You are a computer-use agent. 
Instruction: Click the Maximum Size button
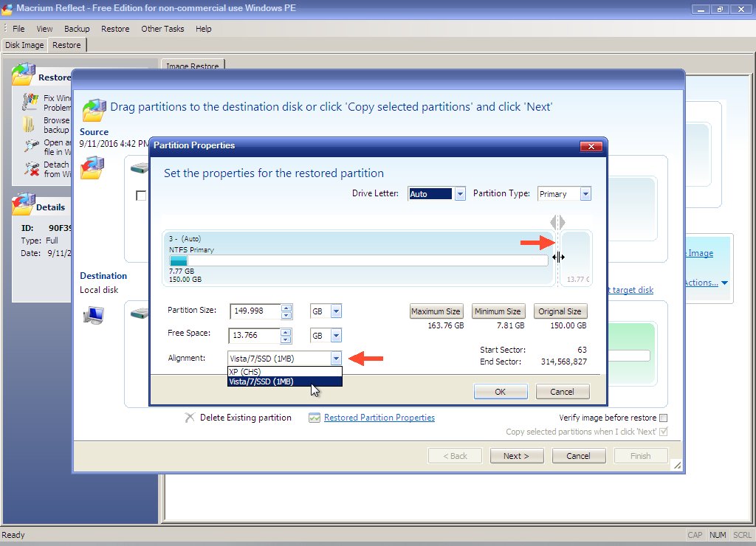[436, 311]
